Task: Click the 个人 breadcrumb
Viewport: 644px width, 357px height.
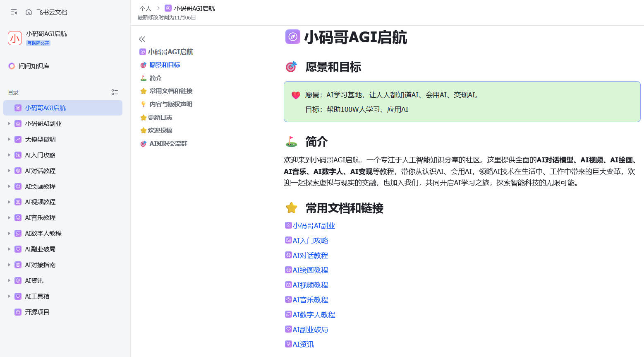Action: [x=145, y=8]
